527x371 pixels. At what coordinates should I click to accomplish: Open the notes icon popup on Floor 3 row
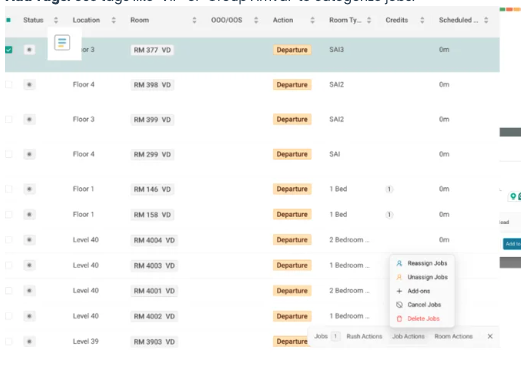tap(62, 43)
